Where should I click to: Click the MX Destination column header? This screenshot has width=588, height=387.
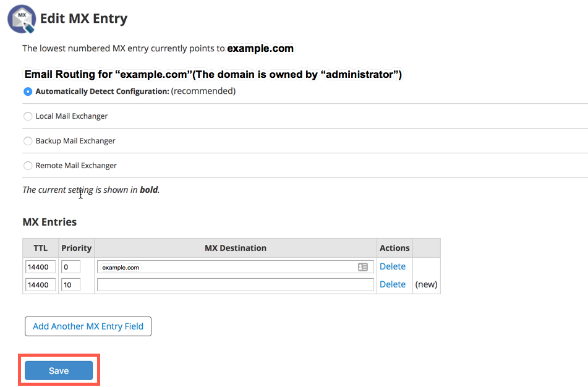(236, 248)
